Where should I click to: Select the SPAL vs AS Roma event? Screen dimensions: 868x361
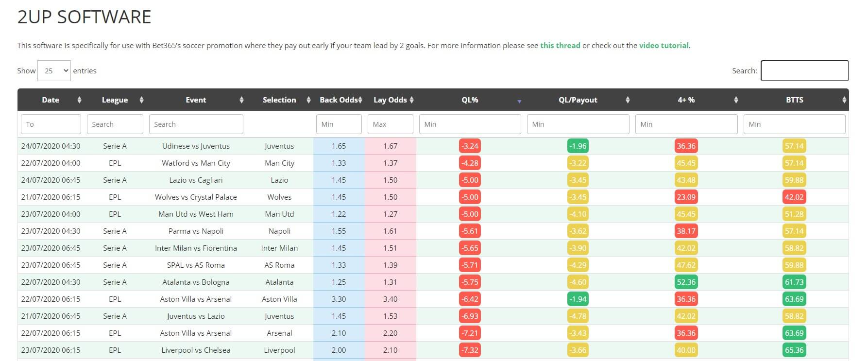coord(196,265)
